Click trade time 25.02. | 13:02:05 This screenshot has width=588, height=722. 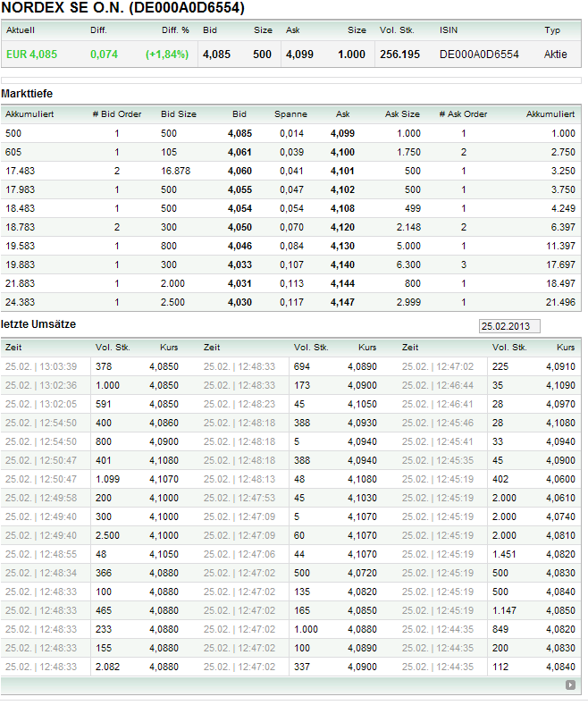41,404
